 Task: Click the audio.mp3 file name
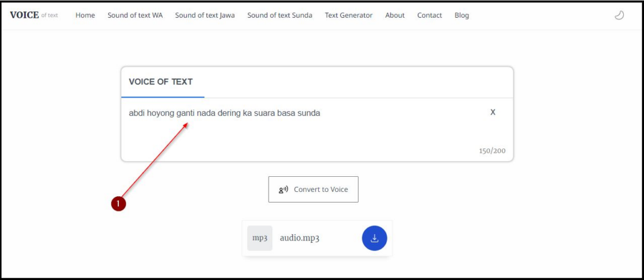[299, 238]
